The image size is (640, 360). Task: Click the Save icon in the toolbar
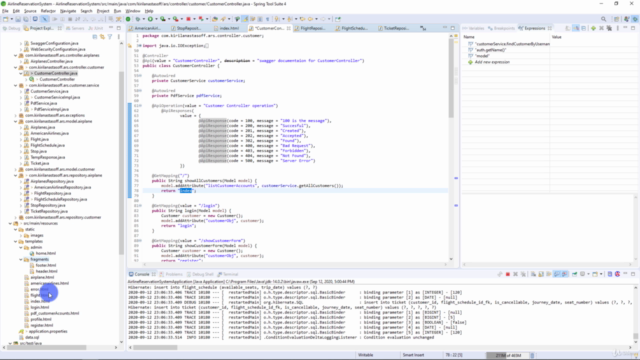tap(18, 19)
